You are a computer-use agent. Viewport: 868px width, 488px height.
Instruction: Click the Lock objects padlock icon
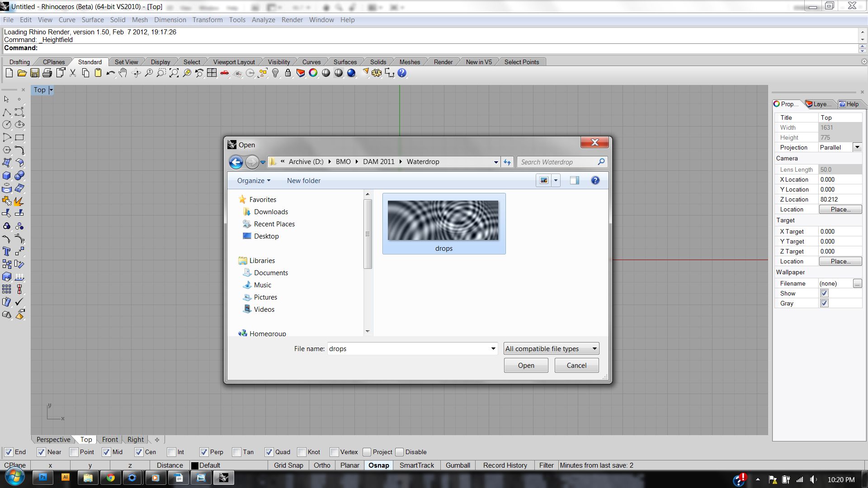tap(288, 73)
